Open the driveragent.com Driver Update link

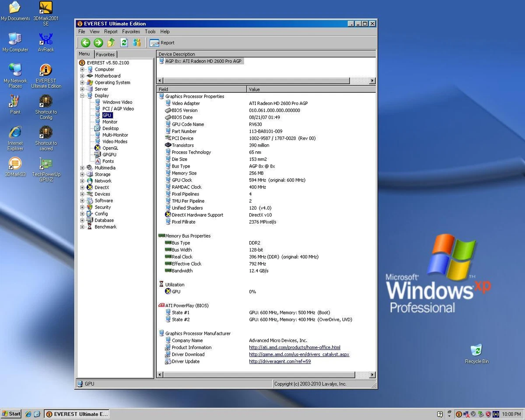point(280,362)
